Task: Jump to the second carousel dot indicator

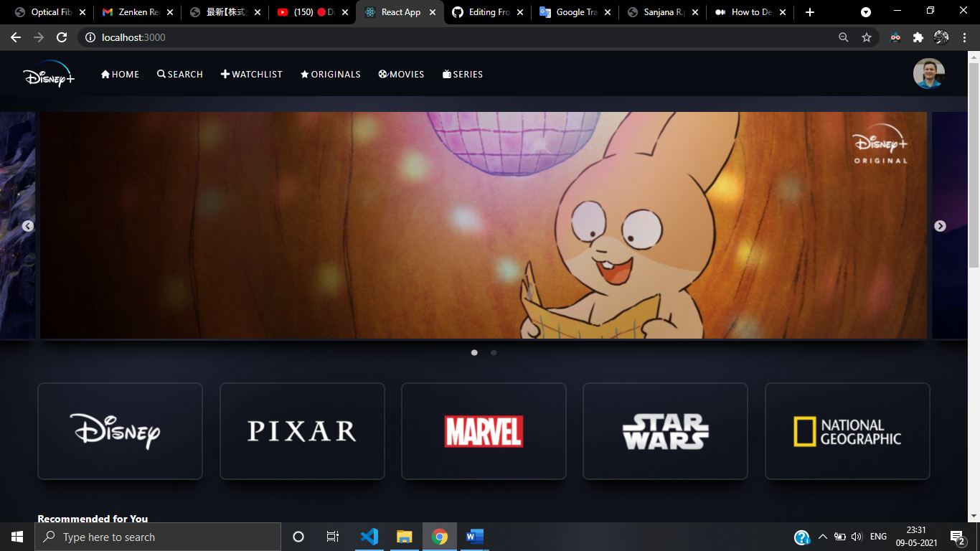Action: [x=494, y=353]
